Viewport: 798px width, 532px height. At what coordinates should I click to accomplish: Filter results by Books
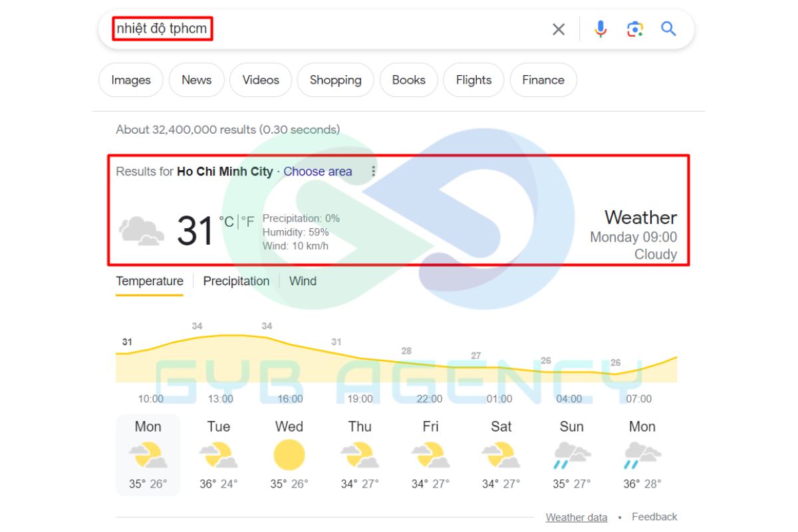(408, 80)
